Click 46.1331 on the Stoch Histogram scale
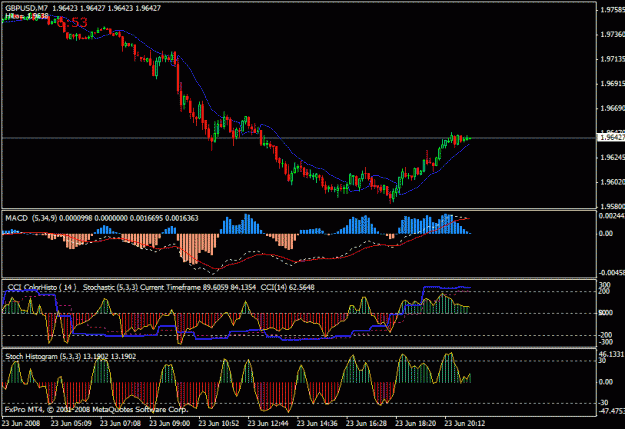 click(612, 354)
